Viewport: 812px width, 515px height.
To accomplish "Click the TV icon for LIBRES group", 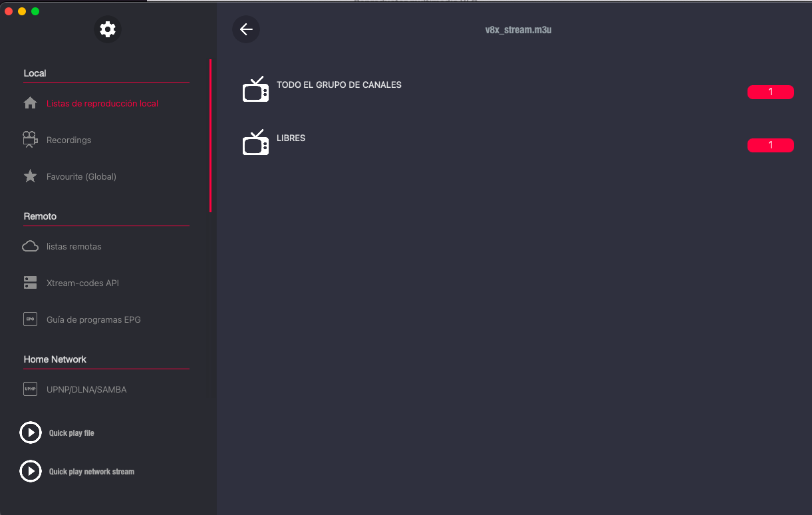I will click(x=255, y=142).
